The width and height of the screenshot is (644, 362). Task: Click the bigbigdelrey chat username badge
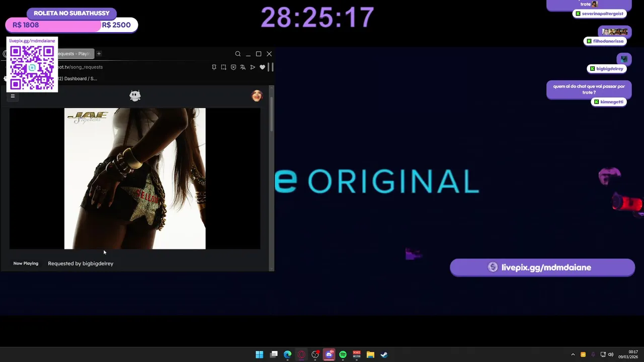point(607,68)
